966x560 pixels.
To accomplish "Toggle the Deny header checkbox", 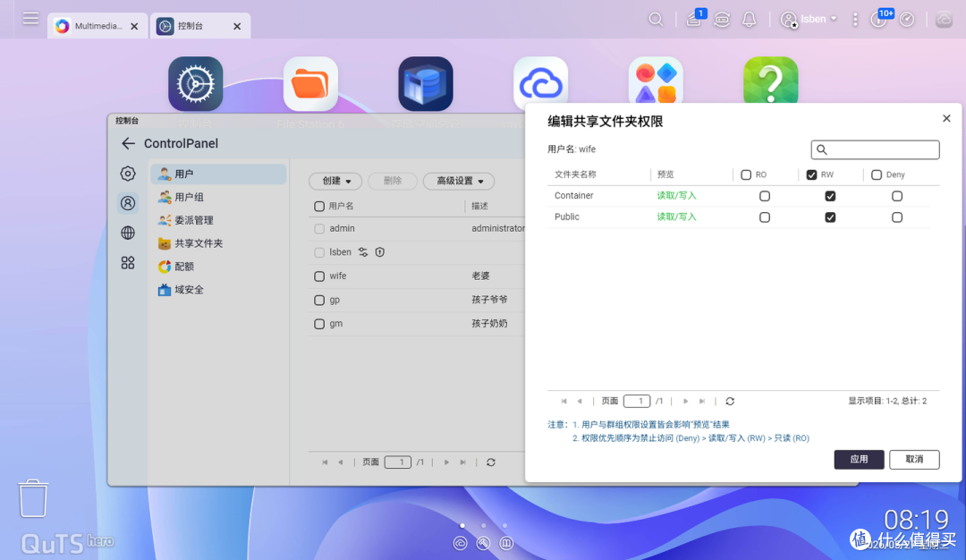I will (x=877, y=175).
